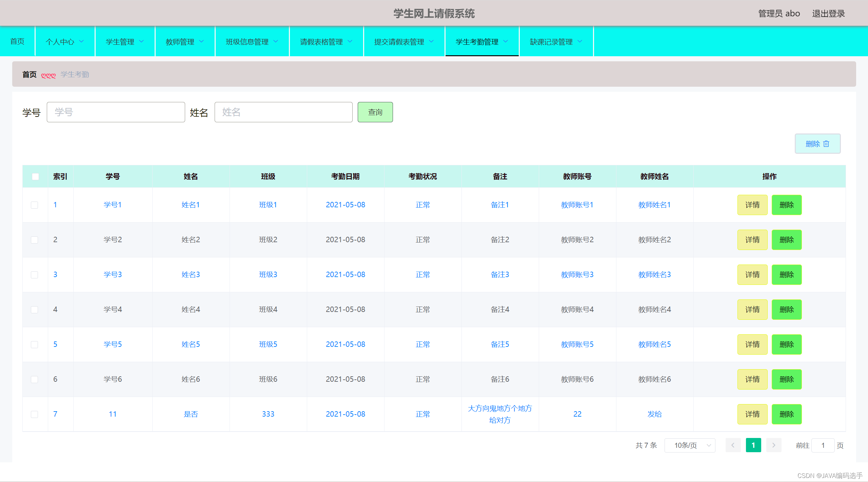This screenshot has height=482, width=868.
Task: Log out via 退出登录 link
Action: point(828,14)
